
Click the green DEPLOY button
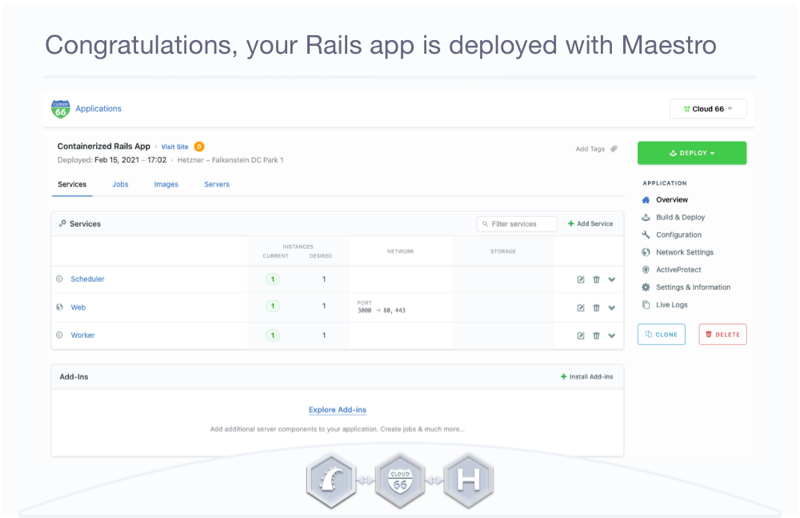692,153
